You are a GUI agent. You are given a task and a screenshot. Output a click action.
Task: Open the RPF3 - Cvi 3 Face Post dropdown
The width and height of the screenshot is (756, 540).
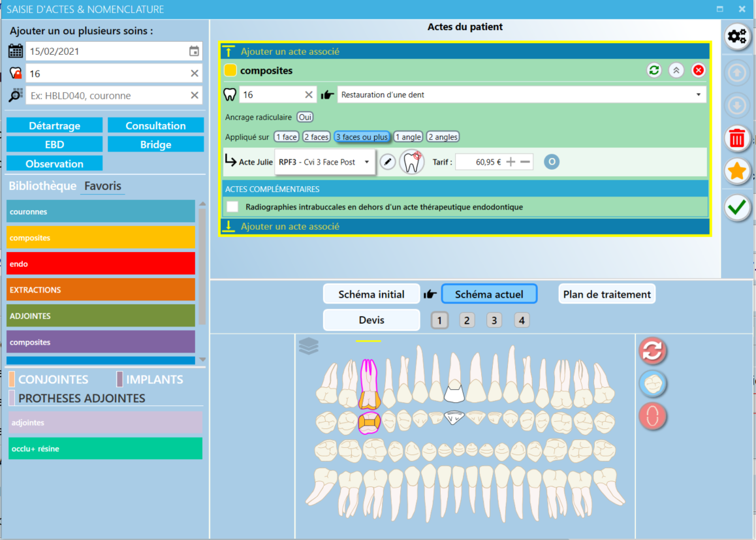[x=324, y=162]
